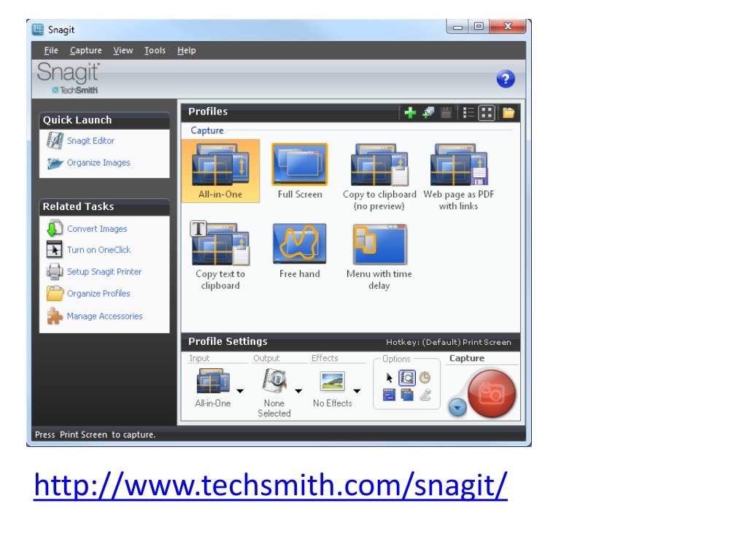This screenshot has width=747, height=560.
Task: Maximize the Snagit window
Action: coord(479,27)
